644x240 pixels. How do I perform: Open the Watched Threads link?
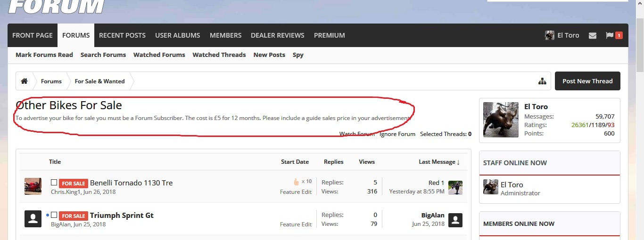[x=219, y=55]
